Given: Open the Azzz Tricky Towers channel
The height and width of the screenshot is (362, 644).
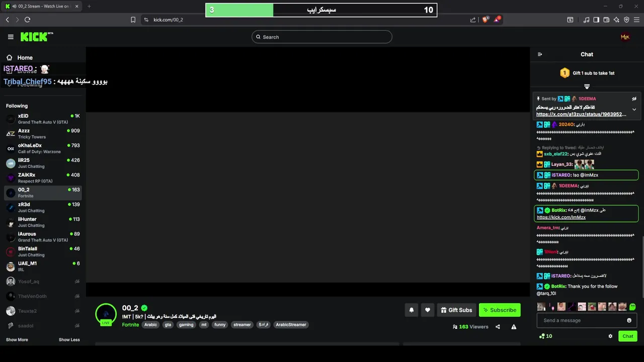Looking at the screenshot, I should pos(43,134).
